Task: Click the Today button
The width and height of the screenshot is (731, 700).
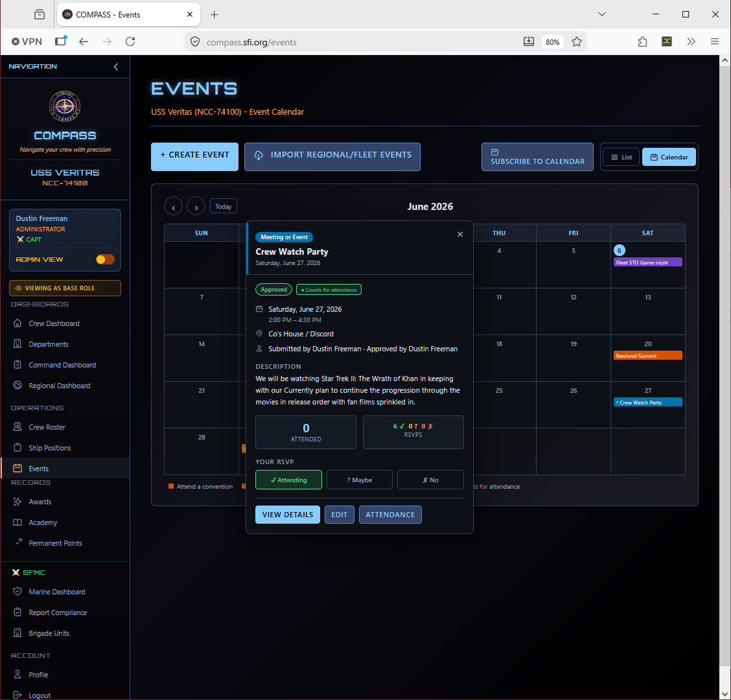Action: coord(224,206)
